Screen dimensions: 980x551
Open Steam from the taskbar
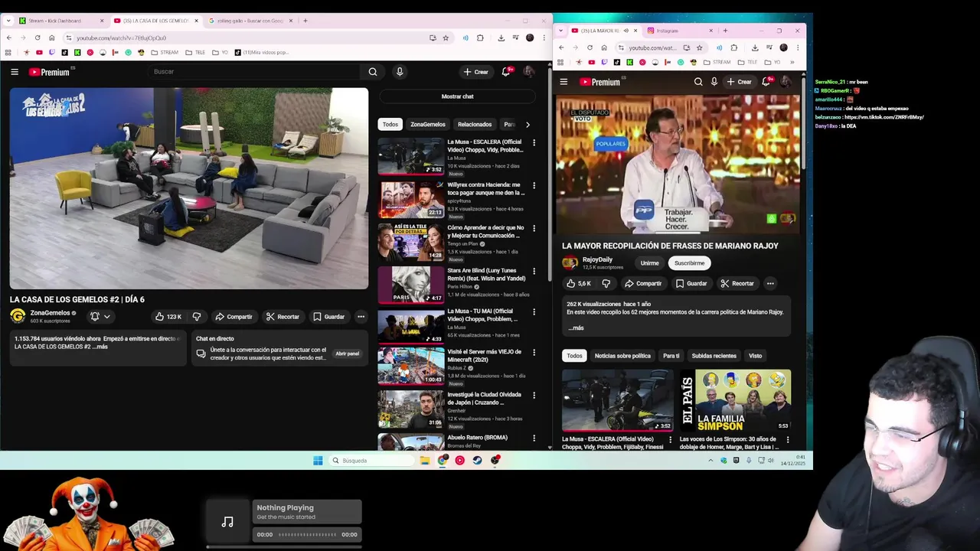pyautogui.click(x=477, y=461)
